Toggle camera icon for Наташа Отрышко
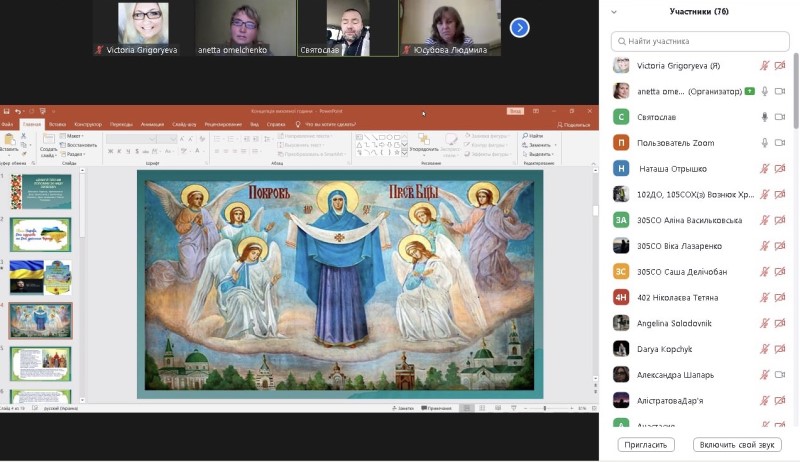The width and height of the screenshot is (800, 462). 780,168
